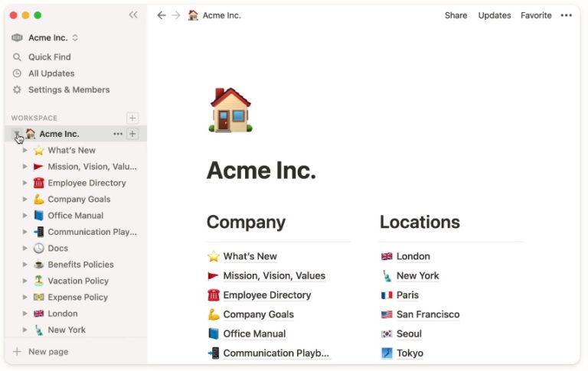The width and height of the screenshot is (588, 371).
Task: Click the forward navigation arrow
Action: pyautogui.click(x=176, y=15)
